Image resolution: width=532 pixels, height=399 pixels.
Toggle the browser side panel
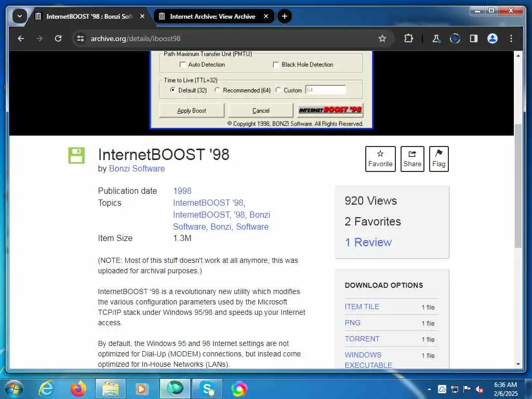[x=474, y=38]
